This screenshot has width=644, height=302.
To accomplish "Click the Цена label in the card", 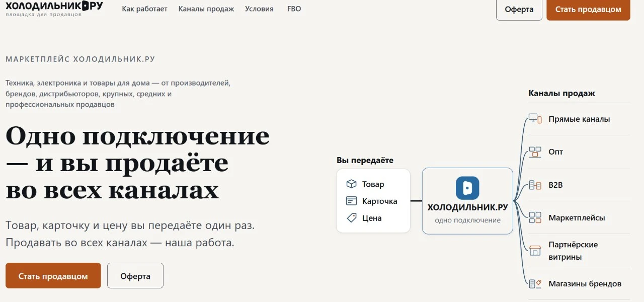I will tap(372, 218).
